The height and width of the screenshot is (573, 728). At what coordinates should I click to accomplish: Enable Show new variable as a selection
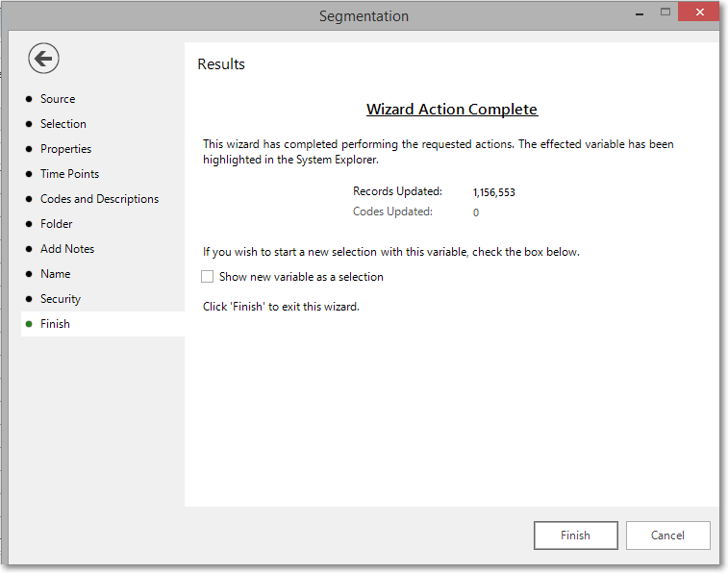click(x=207, y=277)
